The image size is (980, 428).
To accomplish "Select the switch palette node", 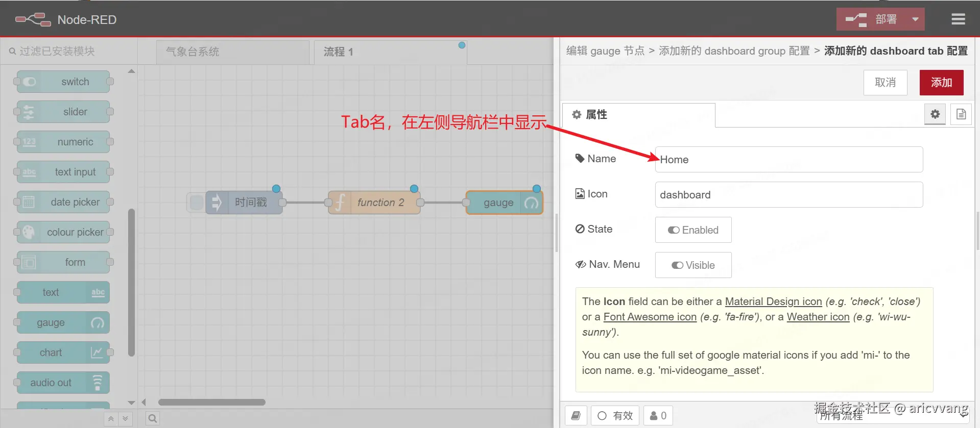I will tap(63, 82).
